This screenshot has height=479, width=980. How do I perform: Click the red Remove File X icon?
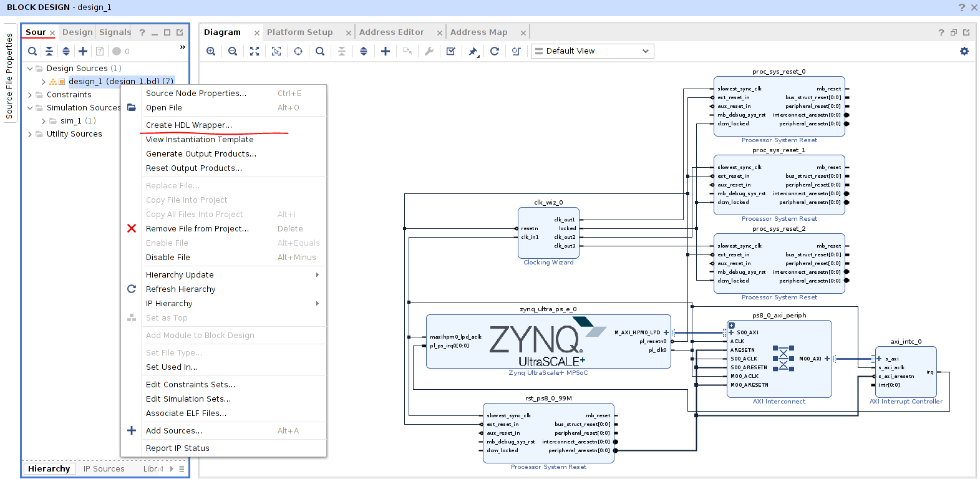click(x=132, y=229)
